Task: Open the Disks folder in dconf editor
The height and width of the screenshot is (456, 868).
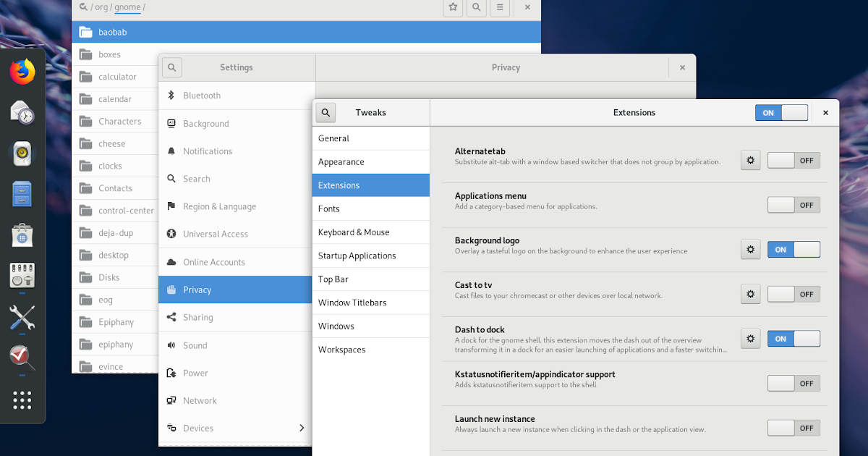Action: point(115,277)
